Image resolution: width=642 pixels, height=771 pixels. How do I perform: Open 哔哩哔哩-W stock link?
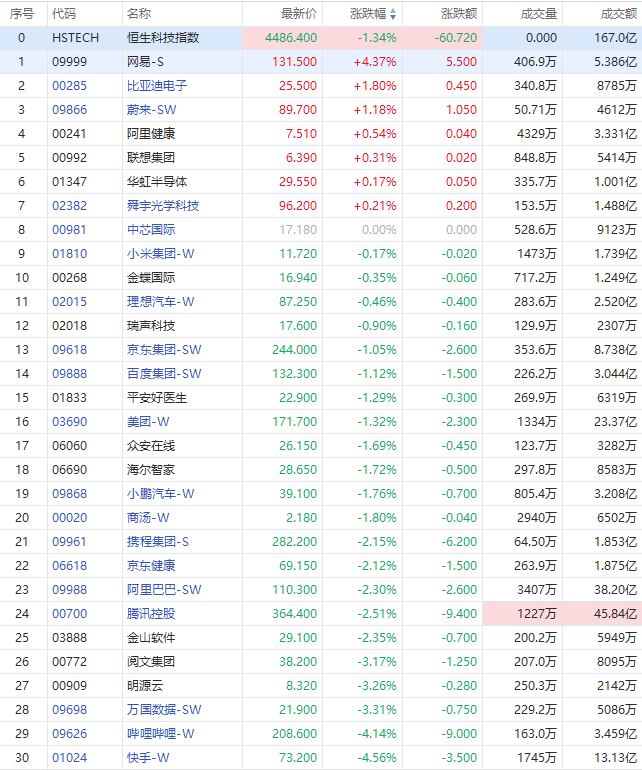(161, 734)
